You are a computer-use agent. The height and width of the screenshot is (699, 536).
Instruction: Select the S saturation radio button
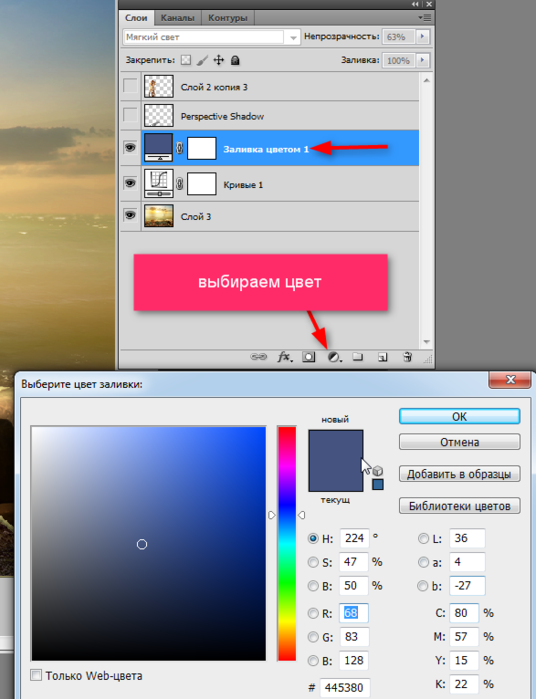click(313, 562)
